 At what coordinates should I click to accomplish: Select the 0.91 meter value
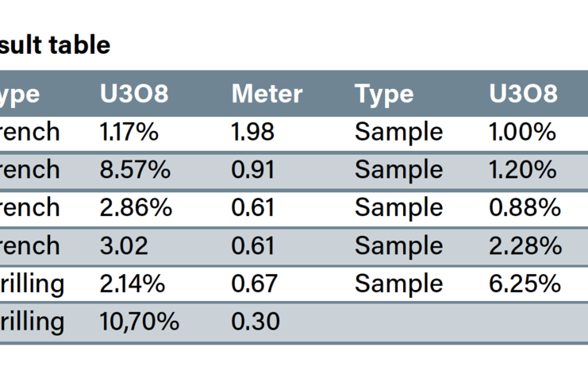pos(252,170)
